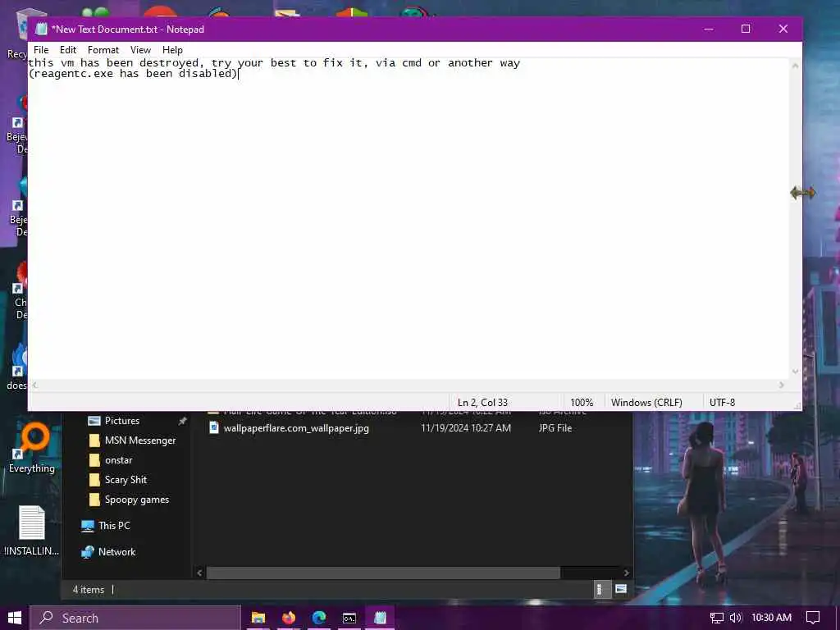Click the '100%' zoom status entry
This screenshot has height=630, width=840.
click(x=582, y=402)
